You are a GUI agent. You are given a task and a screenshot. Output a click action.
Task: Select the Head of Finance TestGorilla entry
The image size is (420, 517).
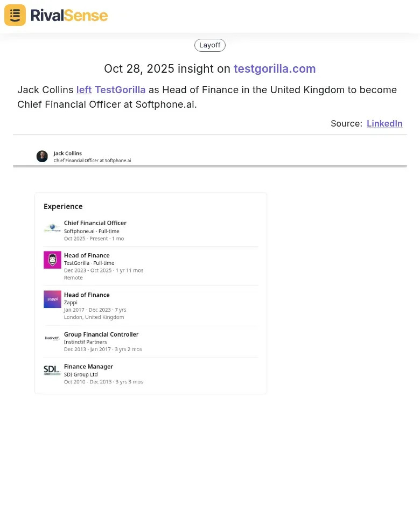[87, 255]
